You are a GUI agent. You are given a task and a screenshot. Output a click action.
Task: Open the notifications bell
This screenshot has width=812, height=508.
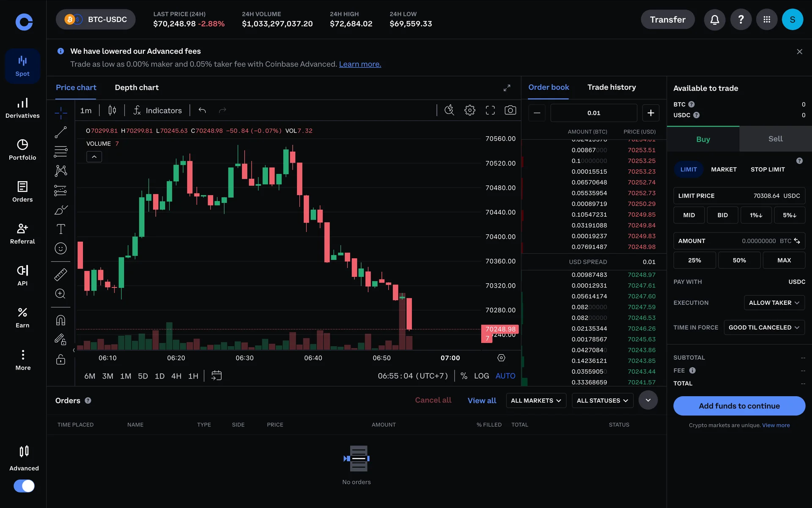(x=714, y=19)
